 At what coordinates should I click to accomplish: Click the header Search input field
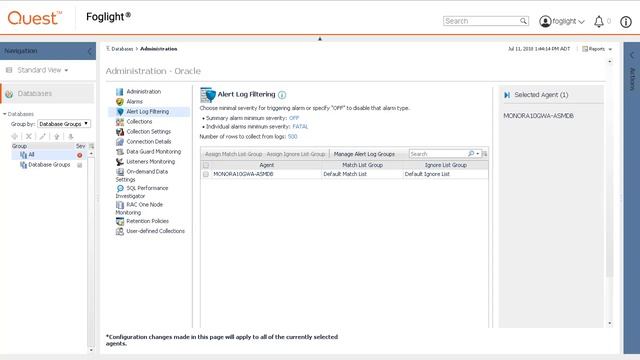pos(481,21)
